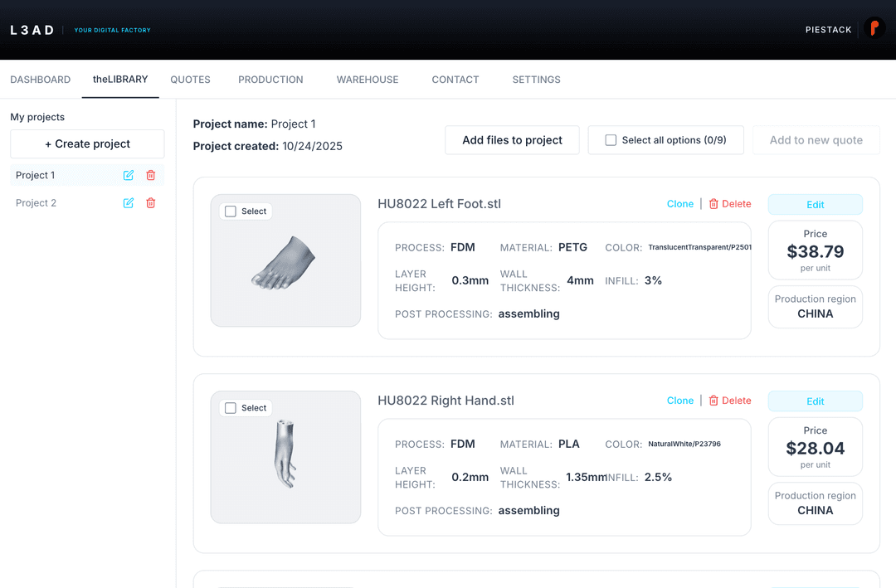Go to the PRODUCTION tab
The width and height of the screenshot is (896, 588).
(270, 79)
